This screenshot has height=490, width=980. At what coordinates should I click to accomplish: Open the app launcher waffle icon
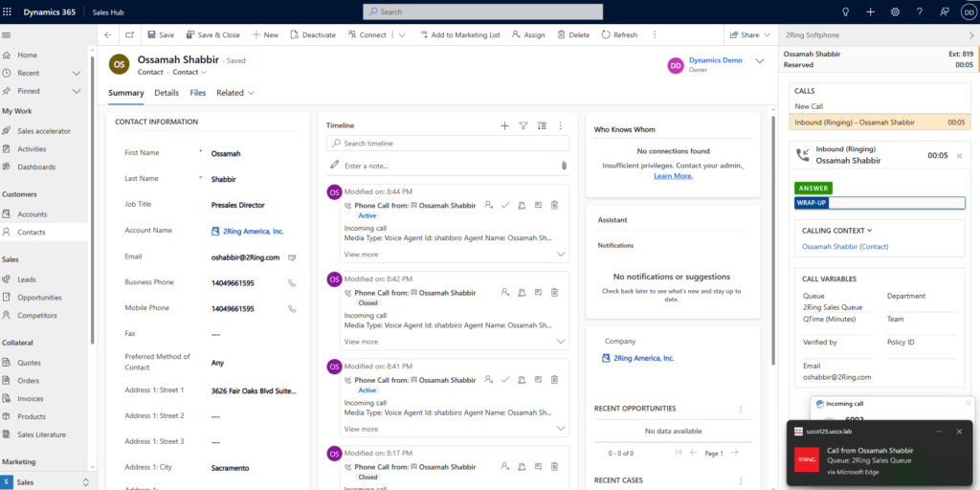coord(10,11)
